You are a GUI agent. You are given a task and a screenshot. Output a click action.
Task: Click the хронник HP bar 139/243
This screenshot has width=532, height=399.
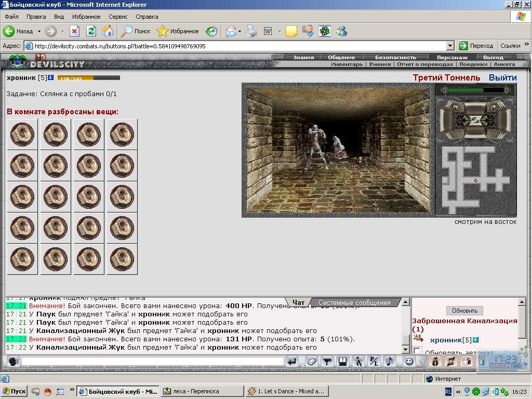pos(88,78)
